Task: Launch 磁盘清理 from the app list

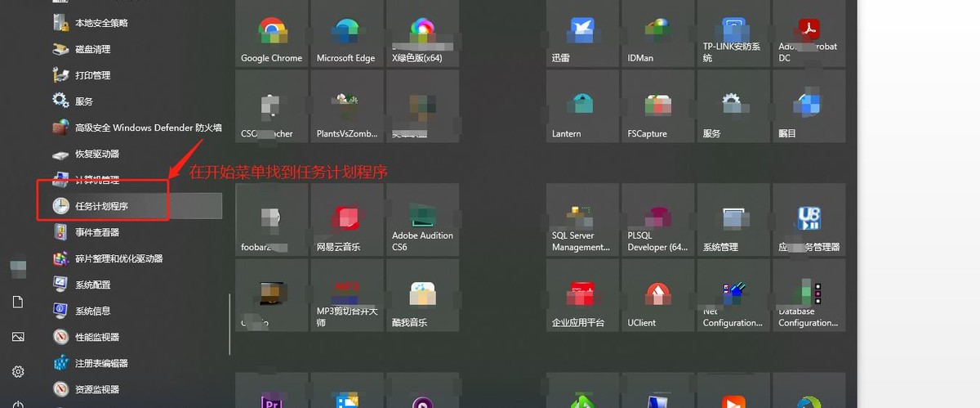Action: point(131,49)
